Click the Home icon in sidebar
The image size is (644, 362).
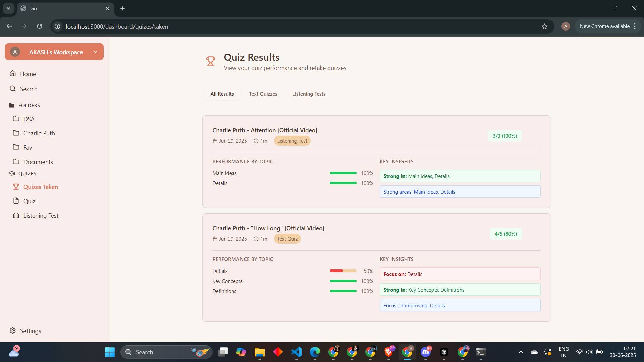click(13, 73)
